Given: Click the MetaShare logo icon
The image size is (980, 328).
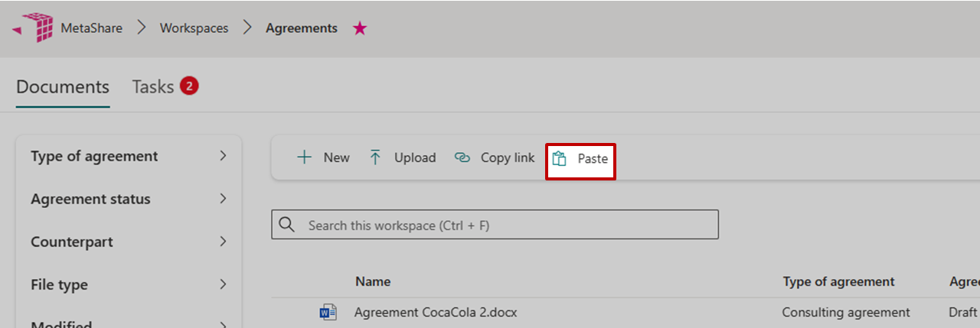Looking at the screenshot, I should coord(36,28).
